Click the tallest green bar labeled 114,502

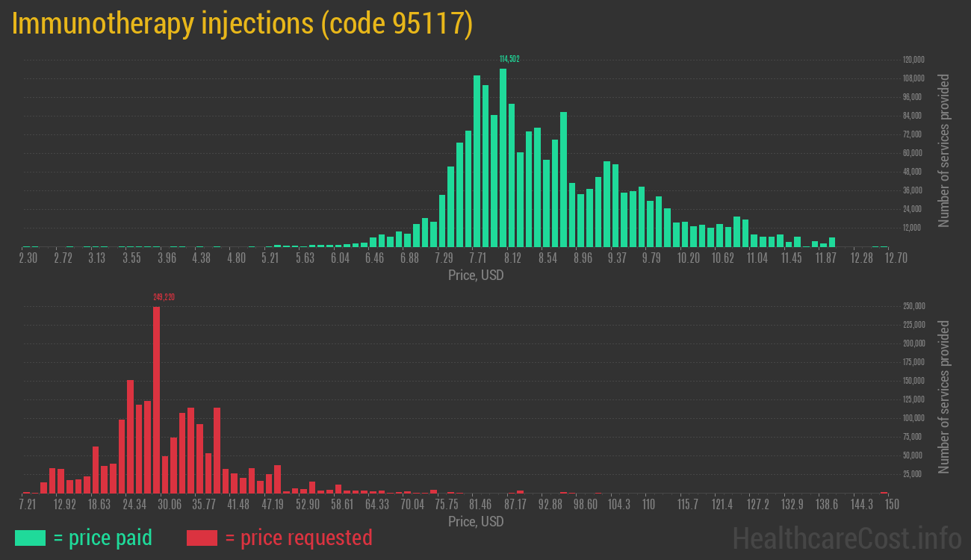pos(503,158)
